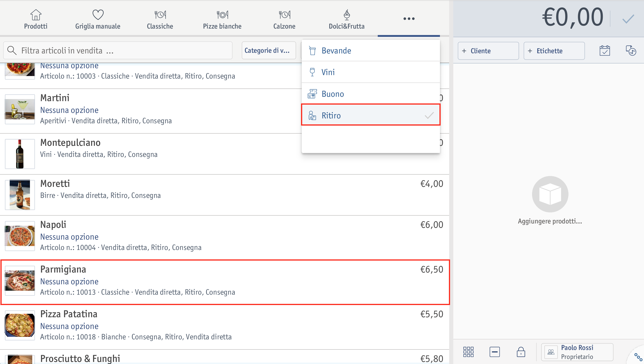Image resolution: width=644 pixels, height=364 pixels.
Task: Click the Prodotti house icon
Action: [x=36, y=15]
